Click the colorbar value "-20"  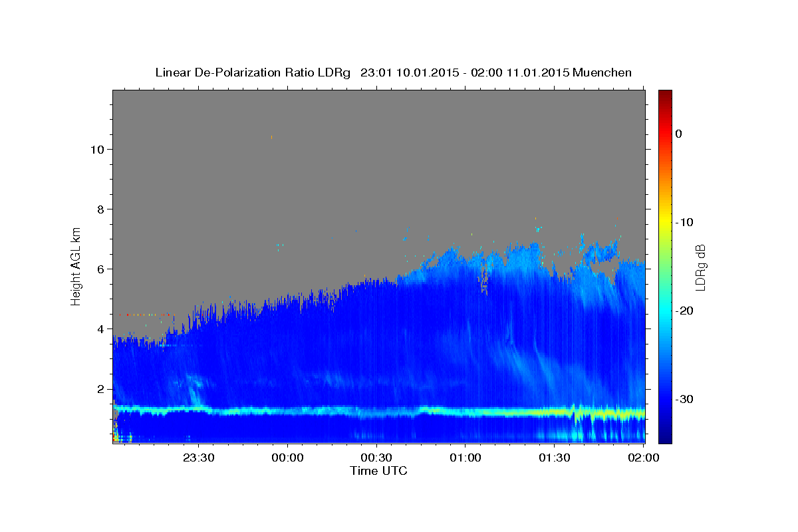coord(685,311)
